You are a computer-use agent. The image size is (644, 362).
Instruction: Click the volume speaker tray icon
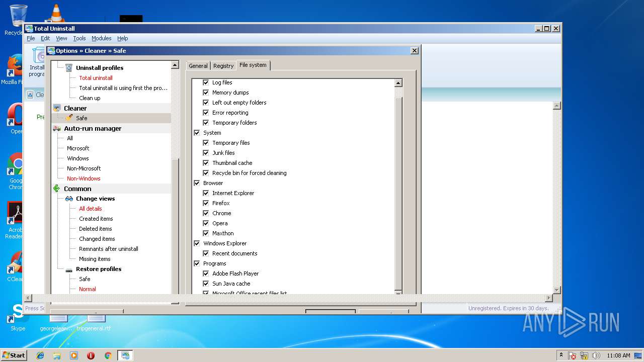point(596,355)
